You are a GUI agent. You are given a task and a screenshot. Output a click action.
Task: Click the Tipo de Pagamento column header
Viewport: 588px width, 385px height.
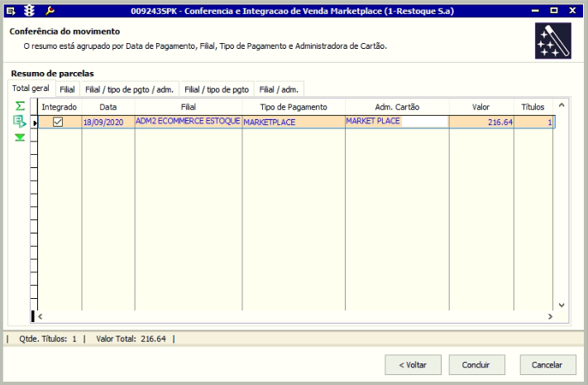click(294, 107)
